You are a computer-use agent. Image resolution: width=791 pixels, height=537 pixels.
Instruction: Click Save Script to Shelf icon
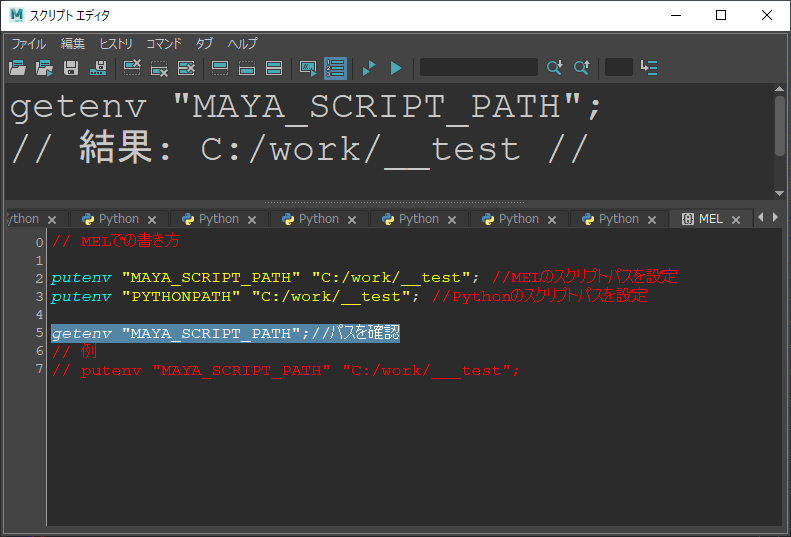tap(98, 68)
